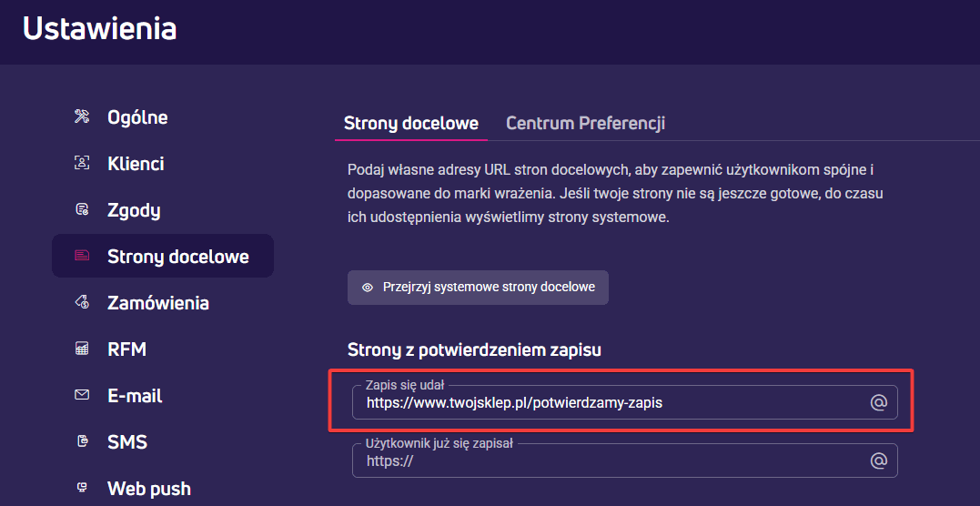
Task: Select the Strony docelowe tab
Action: coord(411,123)
